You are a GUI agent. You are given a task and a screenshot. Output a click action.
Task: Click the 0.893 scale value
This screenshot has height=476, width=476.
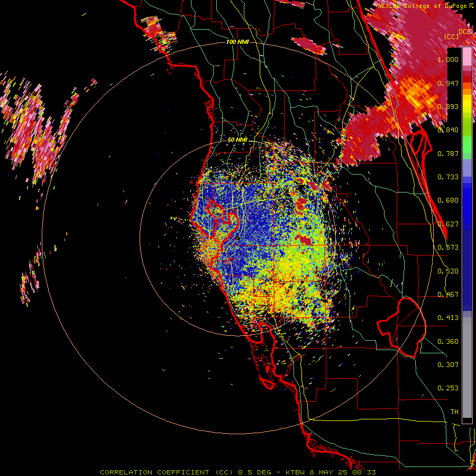click(x=448, y=106)
